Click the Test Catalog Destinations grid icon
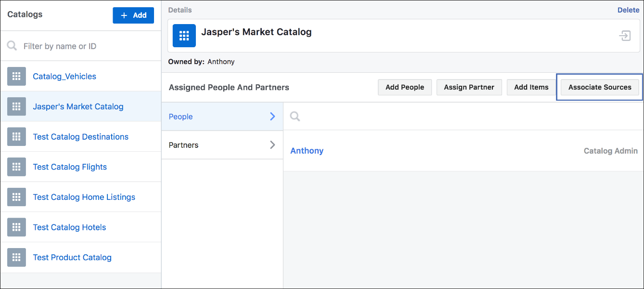Viewport: 644px width, 289px height. [x=16, y=137]
